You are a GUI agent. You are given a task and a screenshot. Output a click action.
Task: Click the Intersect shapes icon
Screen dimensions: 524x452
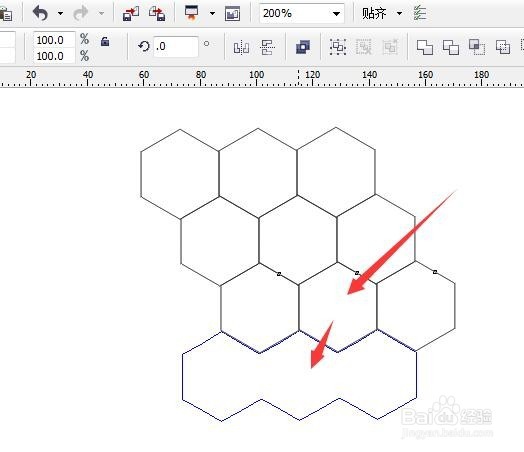coord(477,47)
